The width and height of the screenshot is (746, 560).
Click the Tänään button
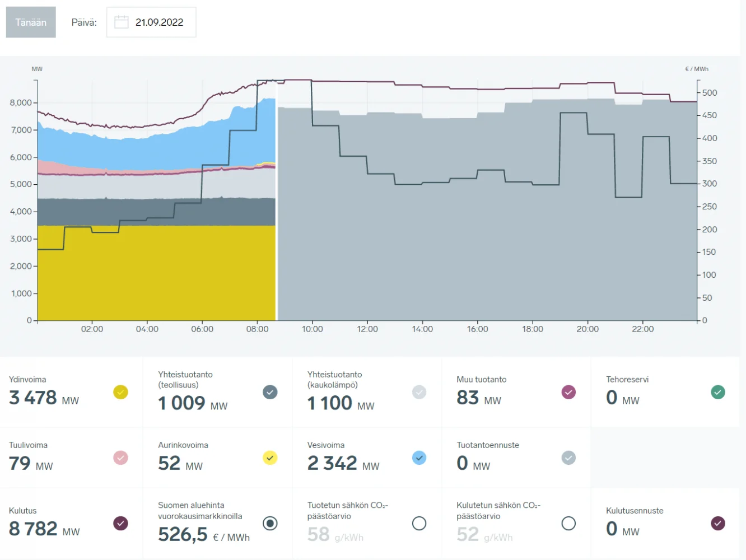[31, 22]
